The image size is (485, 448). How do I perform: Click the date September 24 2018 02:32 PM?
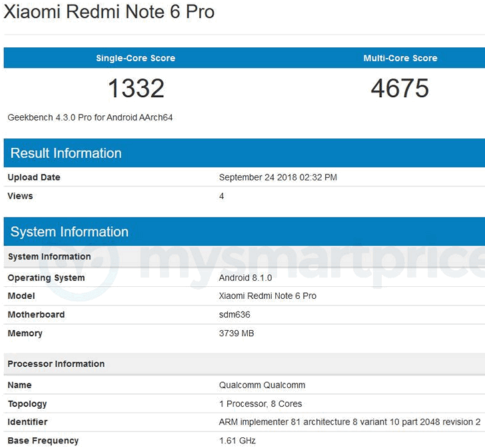click(278, 177)
